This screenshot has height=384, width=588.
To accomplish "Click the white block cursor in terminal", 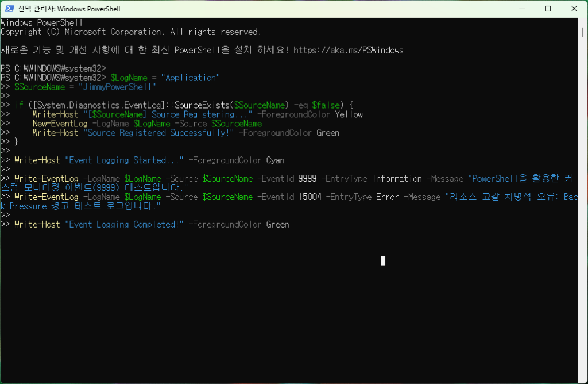I will [383, 261].
